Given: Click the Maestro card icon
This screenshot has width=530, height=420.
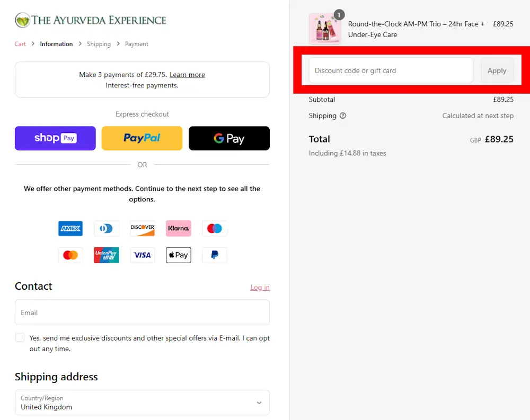Looking at the screenshot, I should (x=214, y=228).
